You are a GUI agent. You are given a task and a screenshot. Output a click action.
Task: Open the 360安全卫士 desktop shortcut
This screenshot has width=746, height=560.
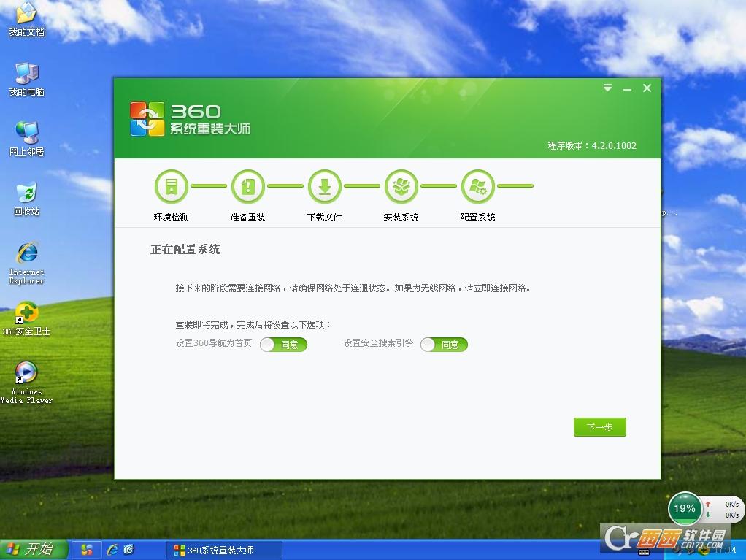pos(26,319)
